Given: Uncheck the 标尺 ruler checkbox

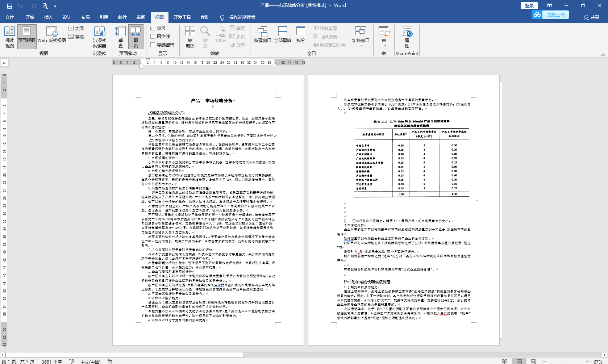Looking at the screenshot, I should point(153,28).
